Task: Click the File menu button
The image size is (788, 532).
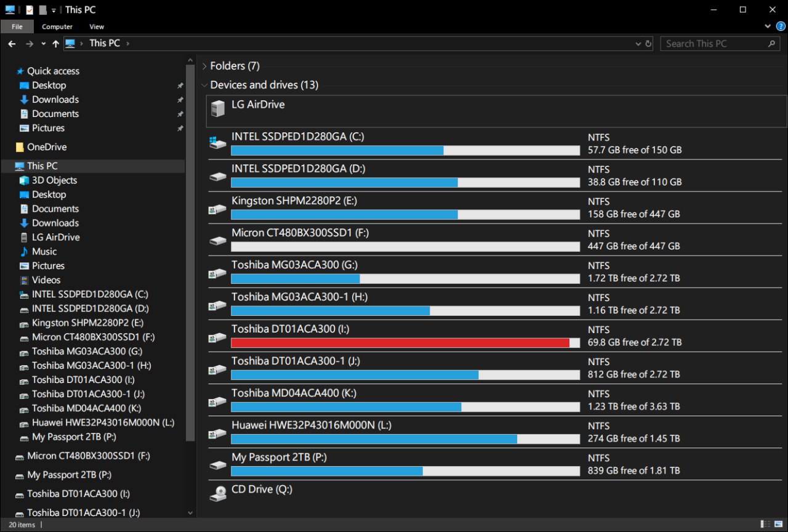Action: pos(17,26)
